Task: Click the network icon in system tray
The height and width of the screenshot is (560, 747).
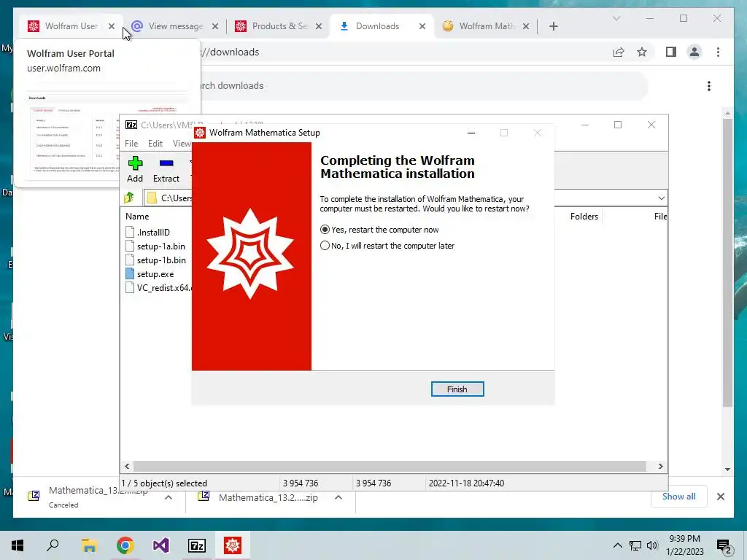Action: [635, 545]
